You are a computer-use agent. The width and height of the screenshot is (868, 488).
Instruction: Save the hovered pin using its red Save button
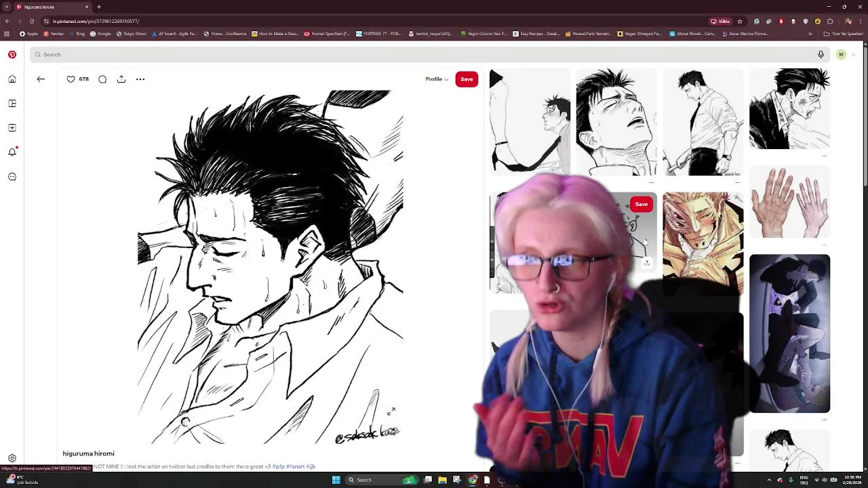pos(641,204)
